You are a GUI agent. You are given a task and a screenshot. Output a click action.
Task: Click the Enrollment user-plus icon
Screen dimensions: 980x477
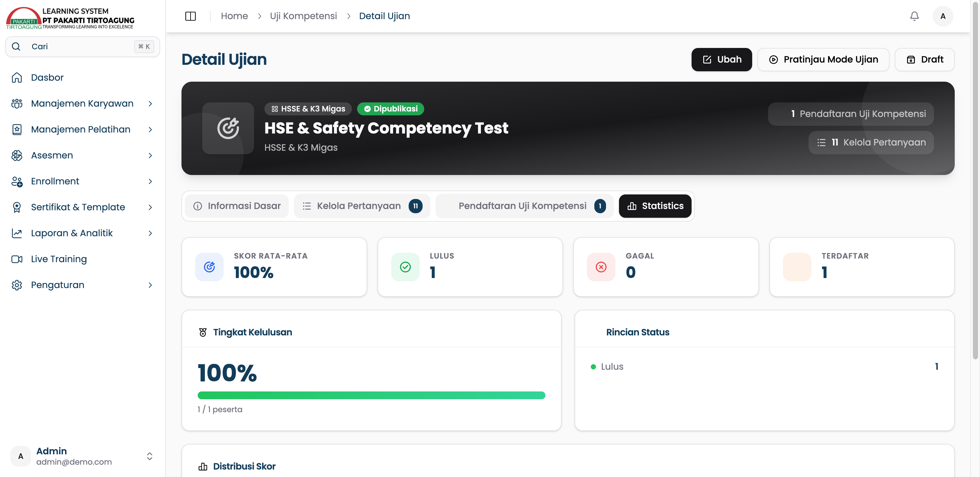(x=17, y=181)
